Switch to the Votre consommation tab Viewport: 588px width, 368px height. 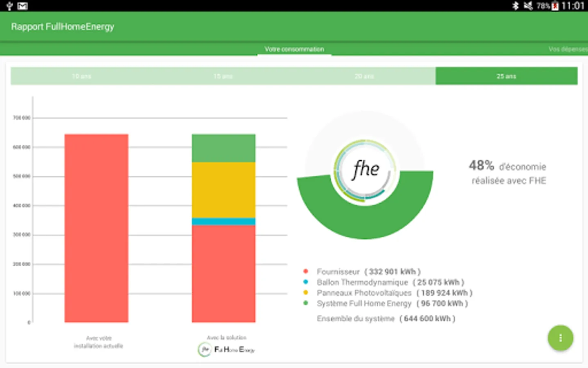(x=294, y=49)
